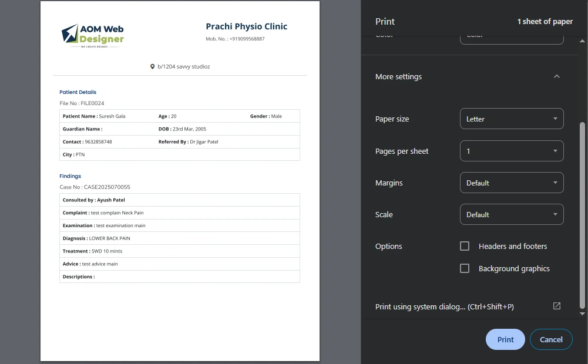
Task: Enable the Headers and footers checkbox
Action: pos(465,247)
